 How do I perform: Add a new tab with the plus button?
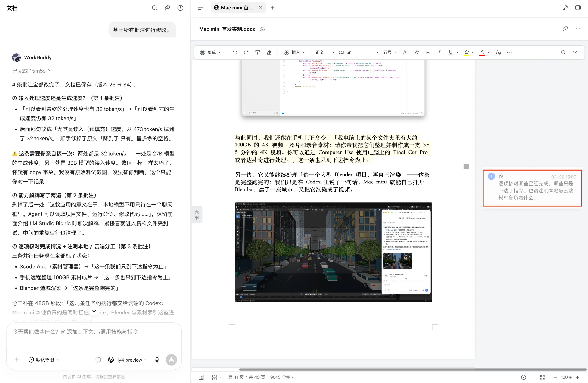coord(272,8)
